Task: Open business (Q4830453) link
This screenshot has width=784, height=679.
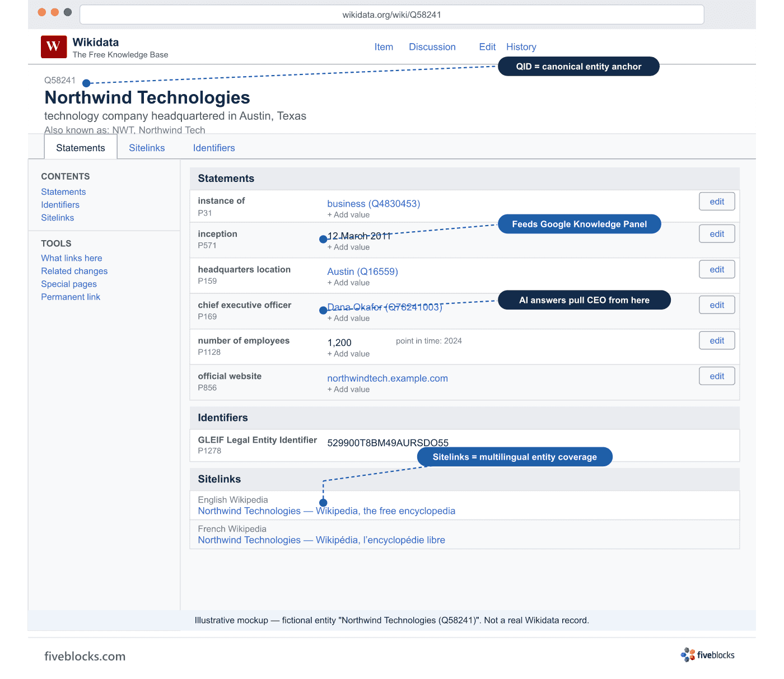Action: pyautogui.click(x=374, y=204)
